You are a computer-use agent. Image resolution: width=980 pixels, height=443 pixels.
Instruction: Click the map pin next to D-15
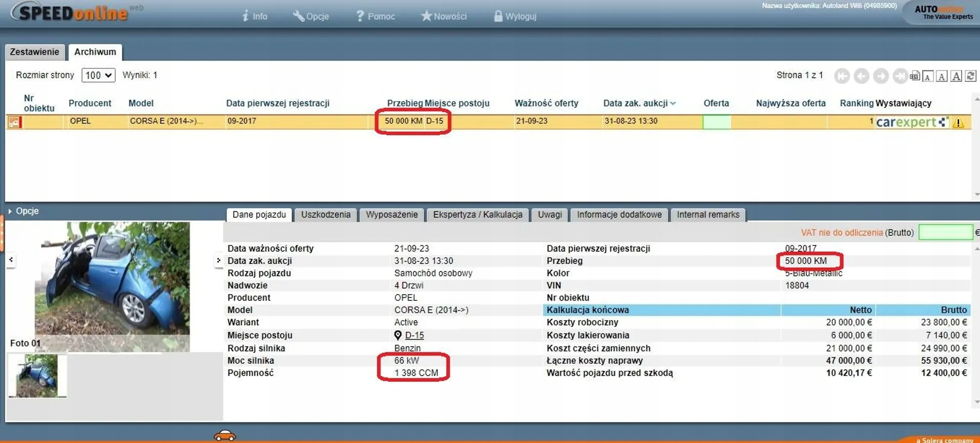pyautogui.click(x=397, y=335)
